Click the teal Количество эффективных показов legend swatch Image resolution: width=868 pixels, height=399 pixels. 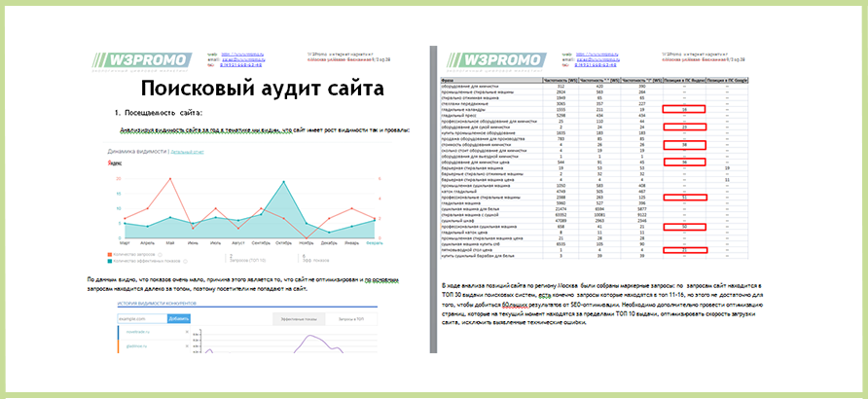click(110, 261)
